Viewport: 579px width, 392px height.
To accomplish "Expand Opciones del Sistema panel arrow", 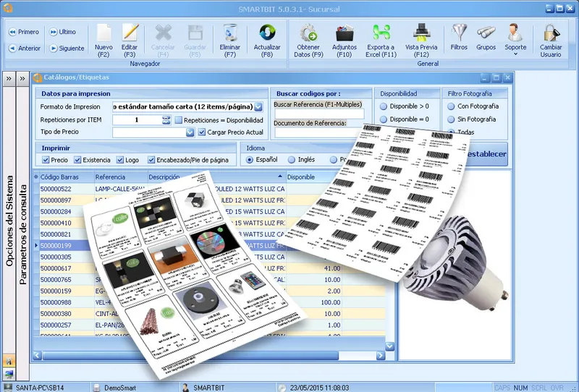I will click(x=9, y=79).
